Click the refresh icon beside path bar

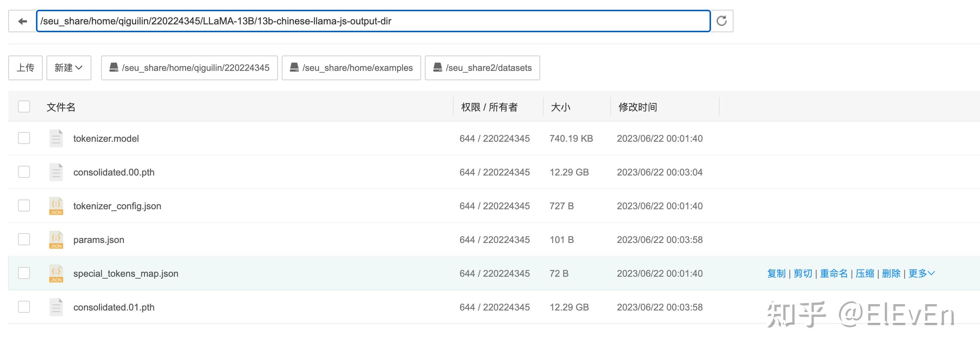click(x=722, y=21)
